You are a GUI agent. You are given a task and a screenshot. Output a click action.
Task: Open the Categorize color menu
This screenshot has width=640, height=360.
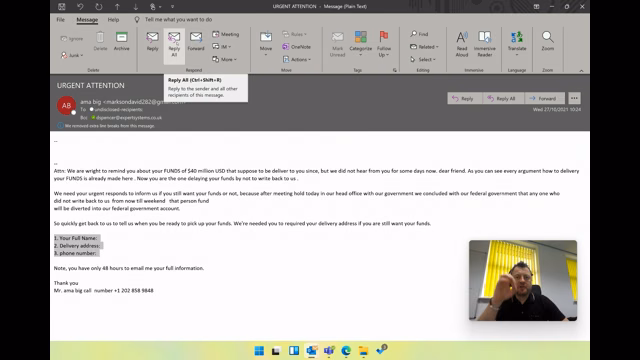361,44
